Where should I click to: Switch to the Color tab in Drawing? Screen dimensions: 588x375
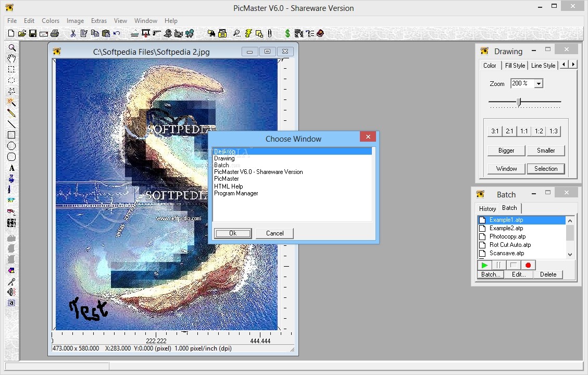(490, 66)
